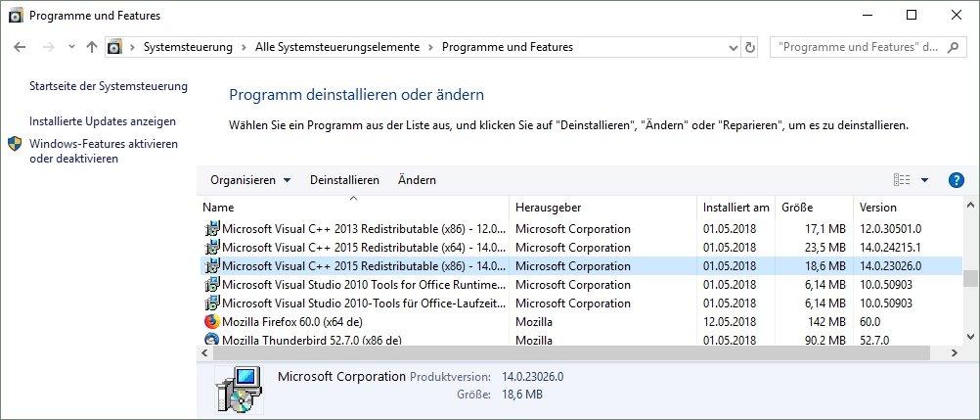Viewport: 980px width, 420px height.
Task: Open Installierte Updates anzeigen link
Action: tap(103, 121)
